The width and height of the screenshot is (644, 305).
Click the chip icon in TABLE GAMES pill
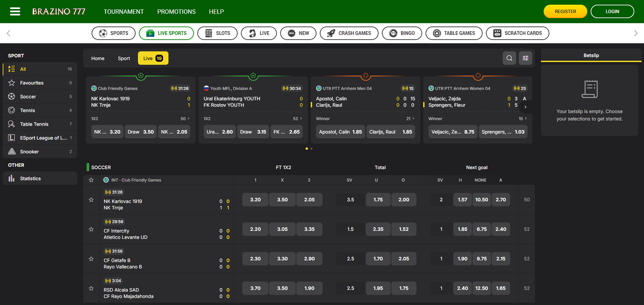437,33
